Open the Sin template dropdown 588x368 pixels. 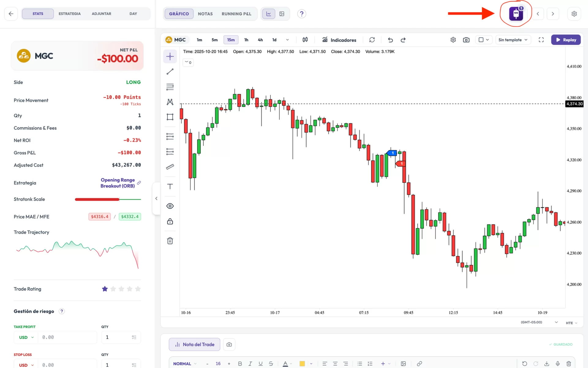tap(513, 40)
